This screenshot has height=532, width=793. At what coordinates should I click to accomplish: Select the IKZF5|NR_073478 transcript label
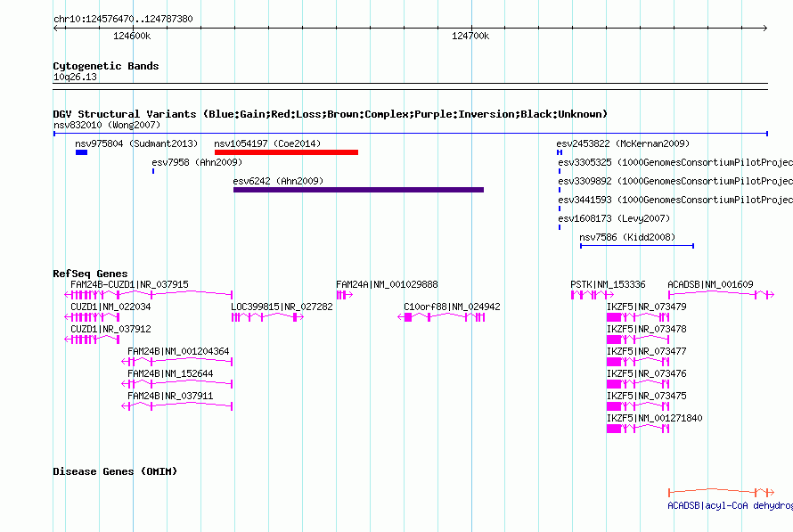coord(647,329)
